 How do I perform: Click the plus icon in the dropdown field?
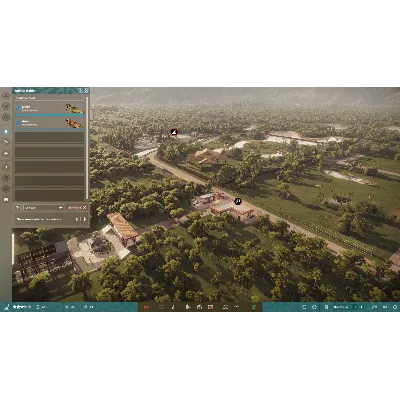pos(61,207)
